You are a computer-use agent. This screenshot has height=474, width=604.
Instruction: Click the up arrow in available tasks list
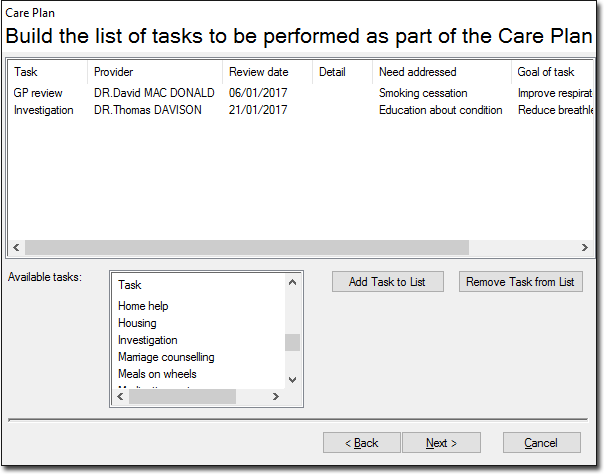[x=292, y=283]
